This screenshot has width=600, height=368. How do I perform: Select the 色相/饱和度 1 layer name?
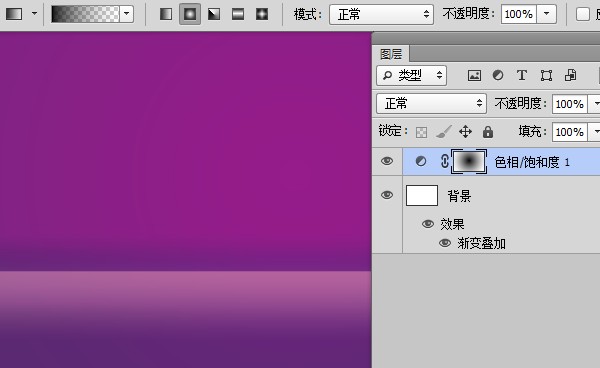point(532,163)
